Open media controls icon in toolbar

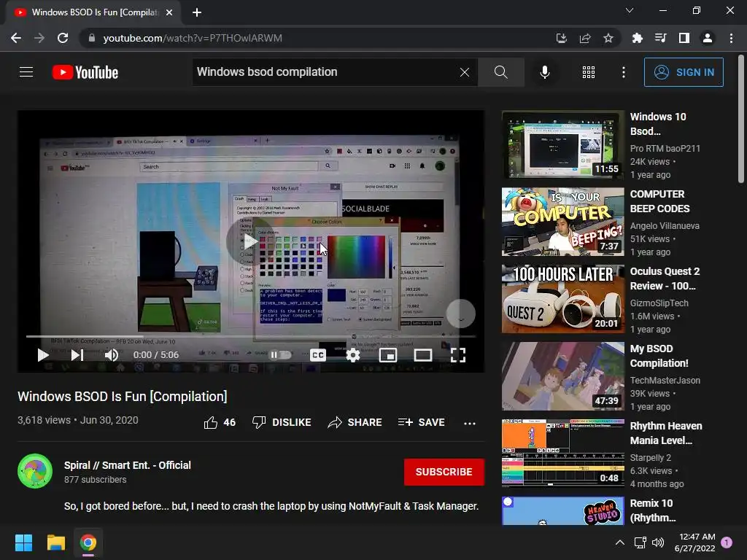click(661, 38)
